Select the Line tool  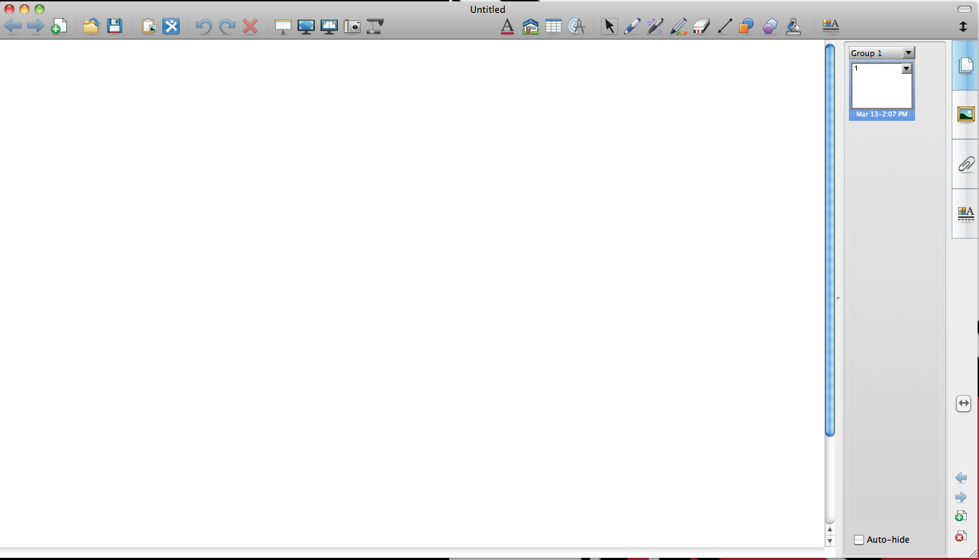725,27
